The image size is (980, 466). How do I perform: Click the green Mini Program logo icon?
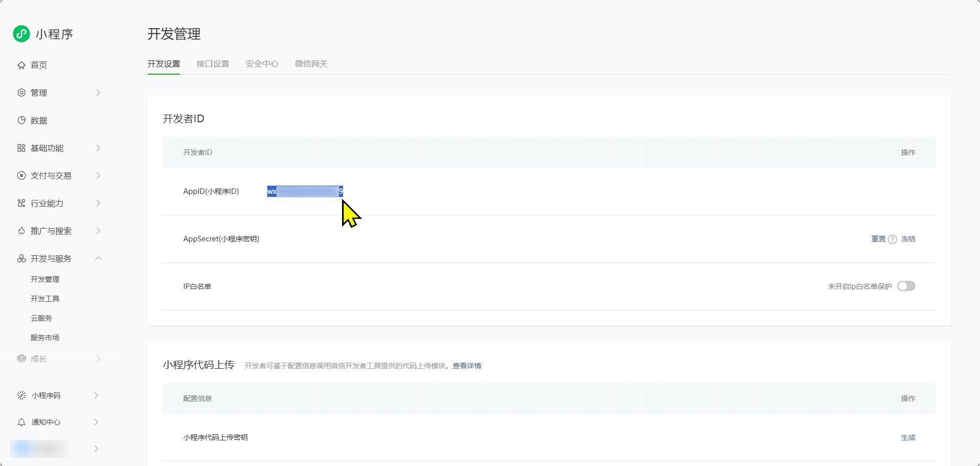tap(22, 34)
